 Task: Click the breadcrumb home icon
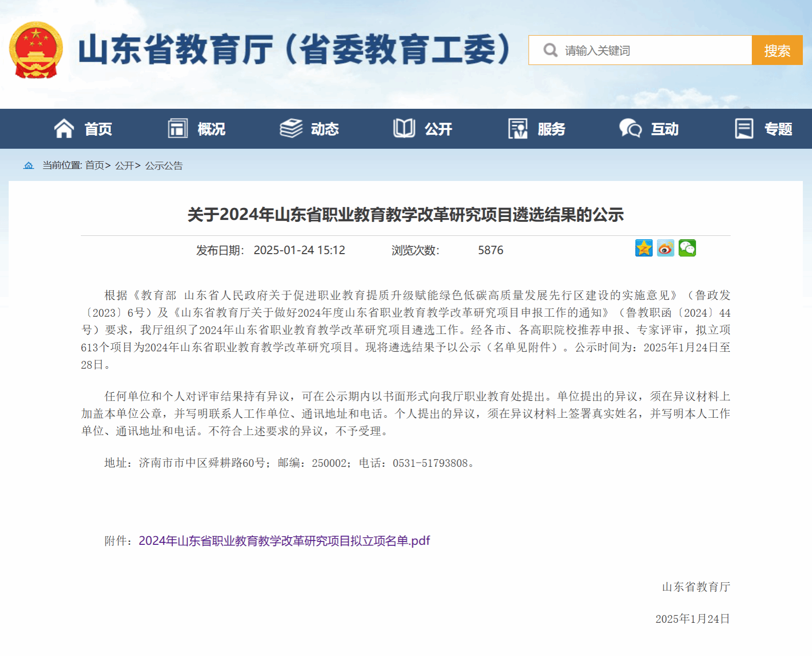click(x=29, y=166)
